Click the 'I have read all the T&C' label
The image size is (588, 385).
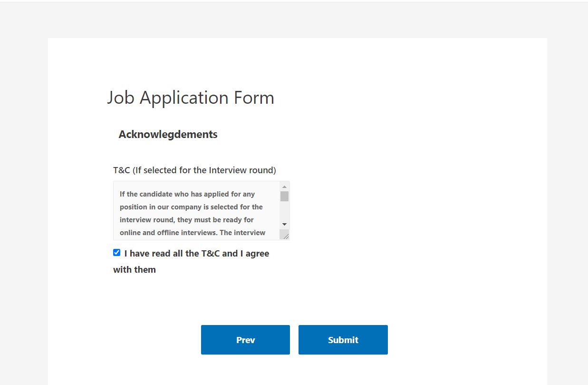(196, 254)
